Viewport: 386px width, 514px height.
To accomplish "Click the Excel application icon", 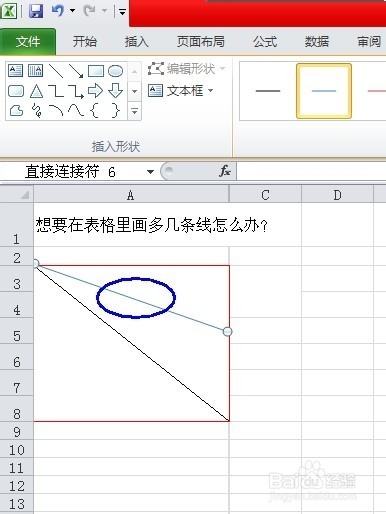I will (x=9, y=11).
